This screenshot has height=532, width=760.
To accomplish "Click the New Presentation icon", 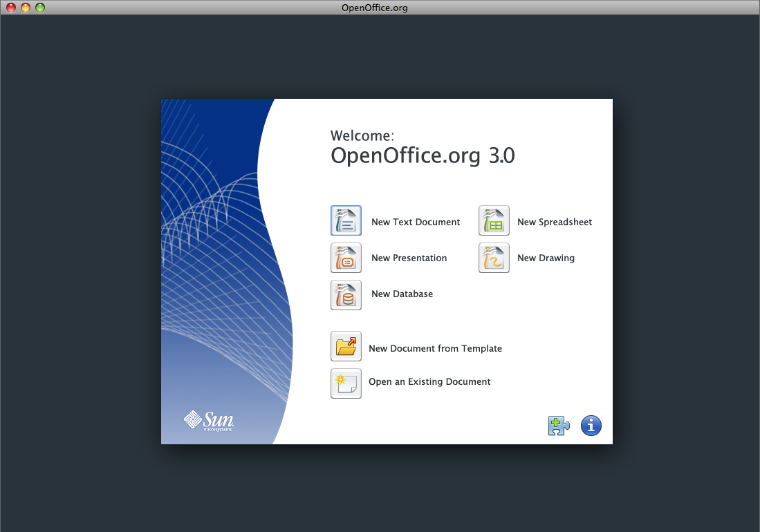I will click(346, 258).
